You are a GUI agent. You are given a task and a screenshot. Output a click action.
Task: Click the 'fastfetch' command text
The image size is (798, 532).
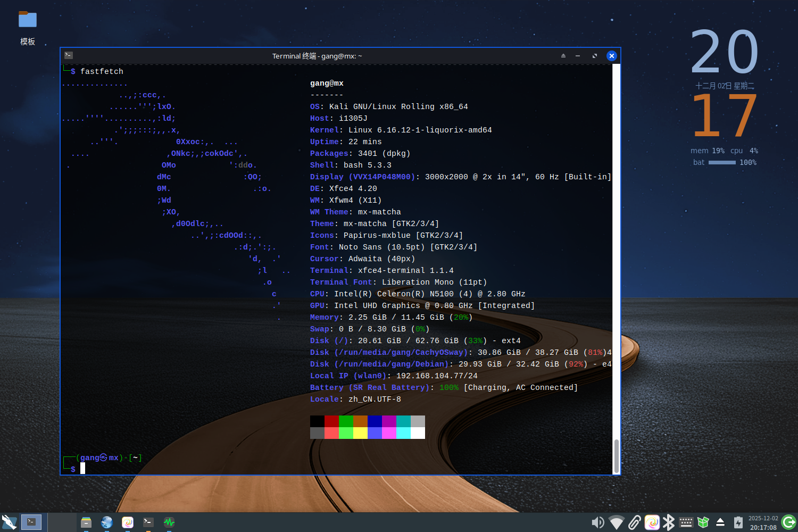102,71
